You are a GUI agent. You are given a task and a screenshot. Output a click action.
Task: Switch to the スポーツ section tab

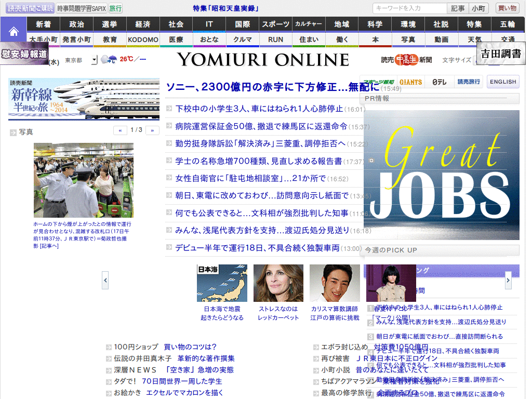coord(276,24)
